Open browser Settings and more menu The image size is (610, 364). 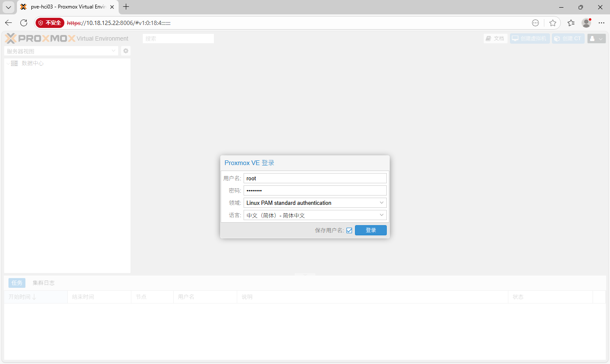(x=602, y=23)
